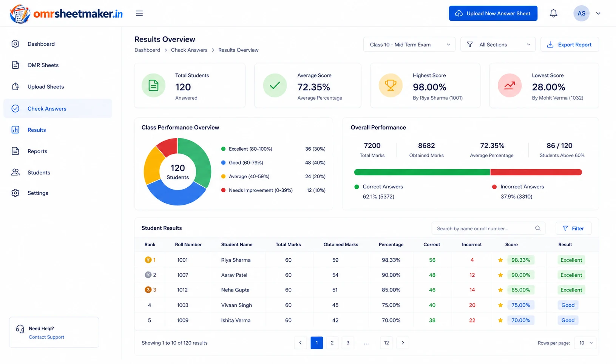The width and height of the screenshot is (616, 364).
Task: Go to Upload Sheets in the sidebar
Action: click(46, 87)
